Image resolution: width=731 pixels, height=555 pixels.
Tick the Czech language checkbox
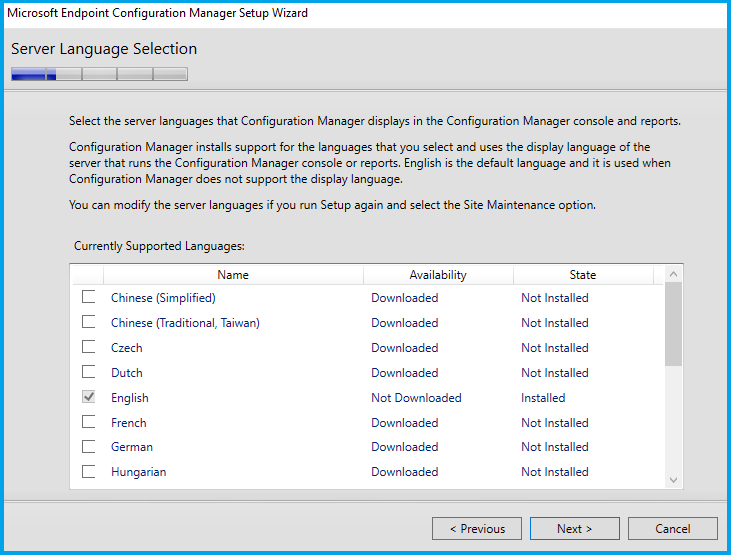(89, 347)
